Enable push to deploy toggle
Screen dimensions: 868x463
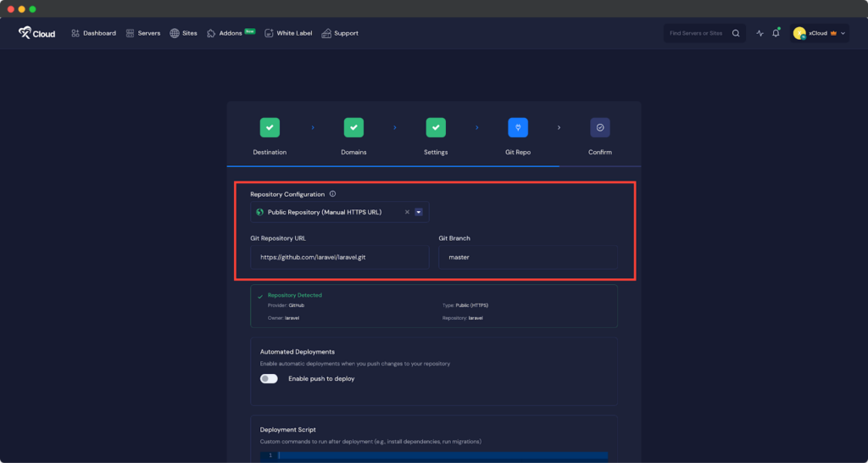[x=270, y=379]
